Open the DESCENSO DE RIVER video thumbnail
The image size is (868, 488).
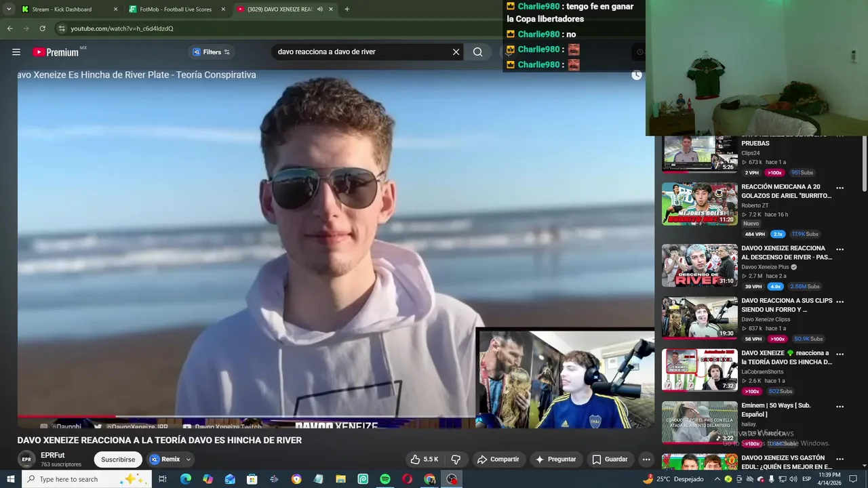pyautogui.click(x=699, y=265)
